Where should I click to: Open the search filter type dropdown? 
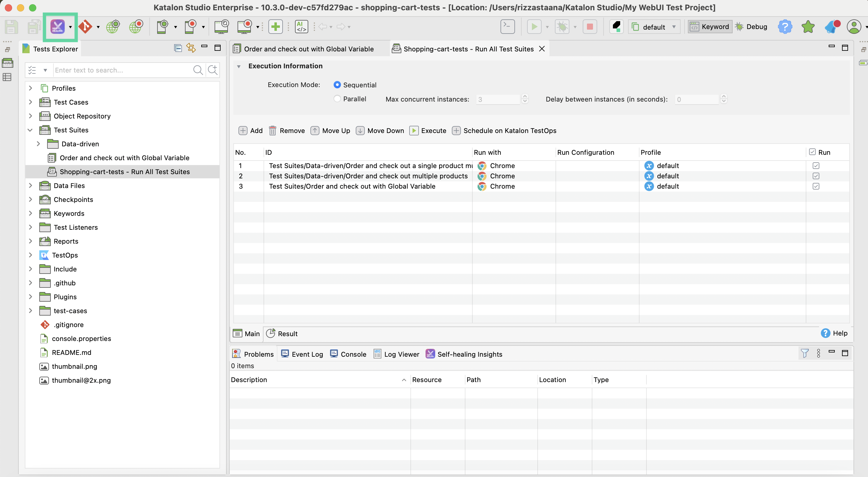pos(45,70)
